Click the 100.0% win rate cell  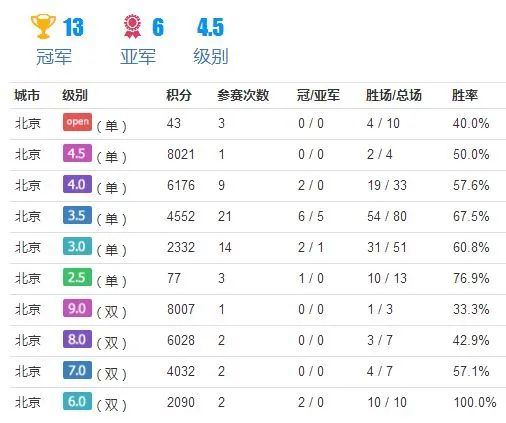click(475, 402)
